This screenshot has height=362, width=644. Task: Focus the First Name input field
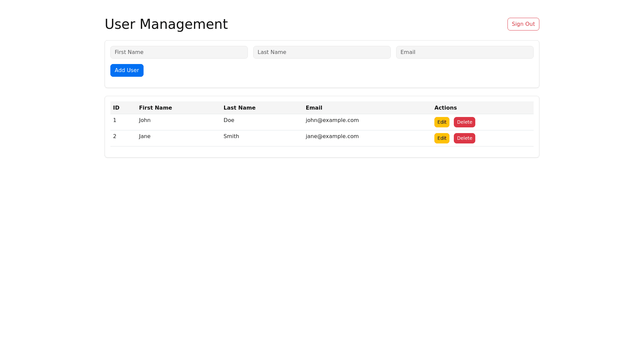click(x=179, y=52)
